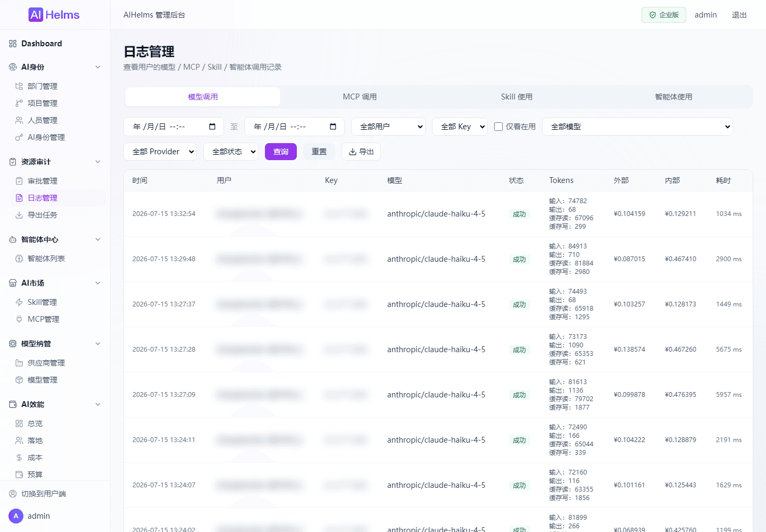Click the 成功 badge in 13:29:48 row
Image resolution: width=766 pixels, height=532 pixels.
(519, 259)
